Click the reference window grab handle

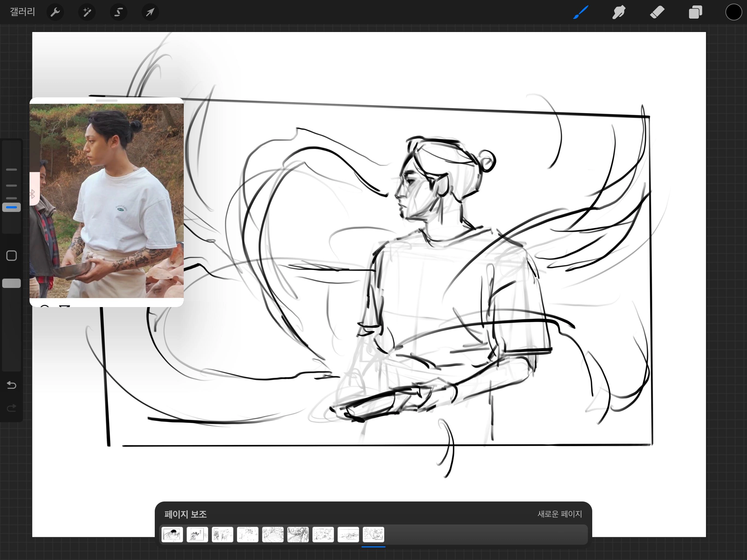click(x=106, y=101)
